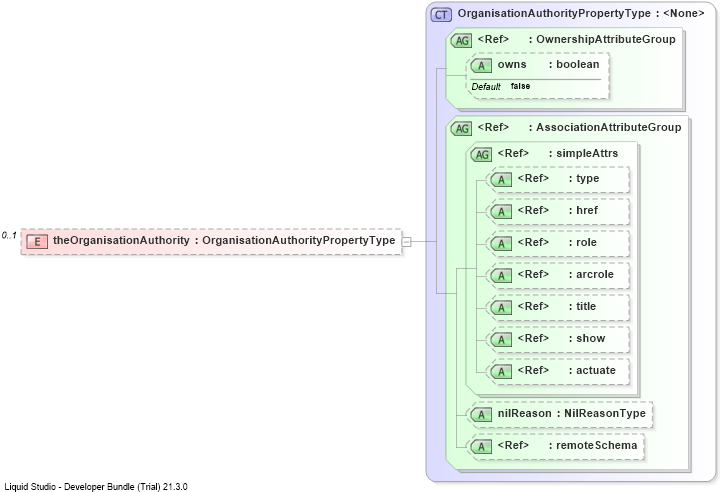
Task: Click the Liquid Studio Developer Bundle footer text
Action: (x=96, y=486)
